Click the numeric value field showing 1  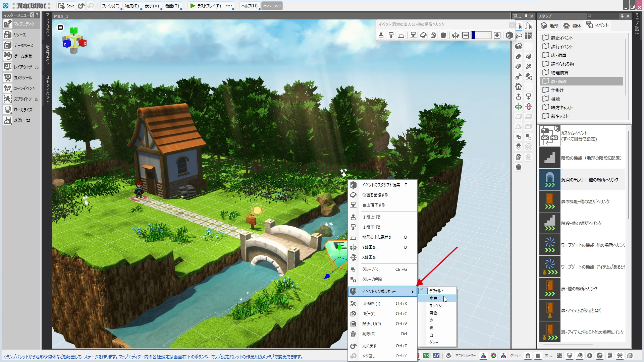[481, 35]
